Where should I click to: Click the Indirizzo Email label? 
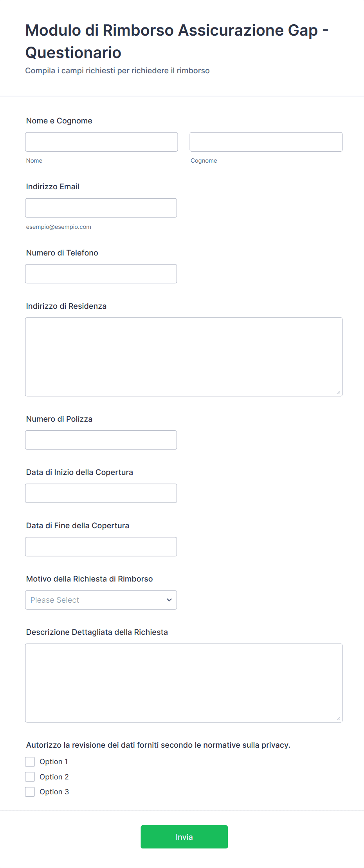point(52,187)
